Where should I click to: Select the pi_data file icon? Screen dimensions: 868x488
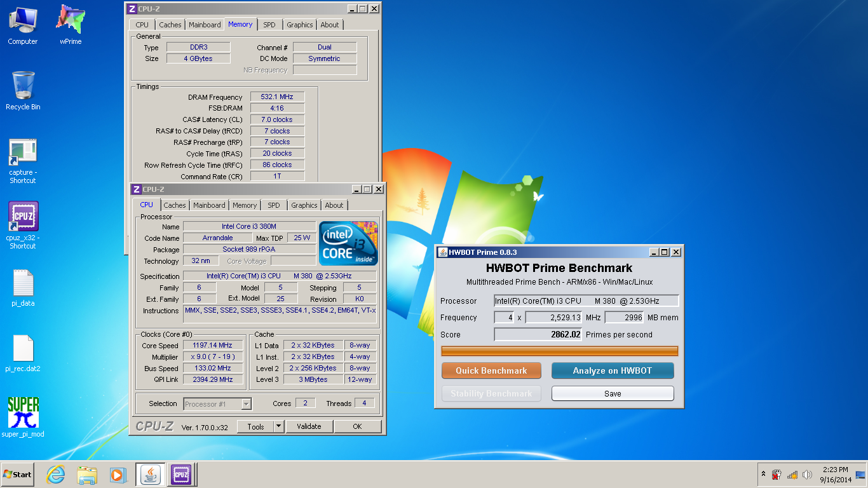pyautogui.click(x=23, y=288)
